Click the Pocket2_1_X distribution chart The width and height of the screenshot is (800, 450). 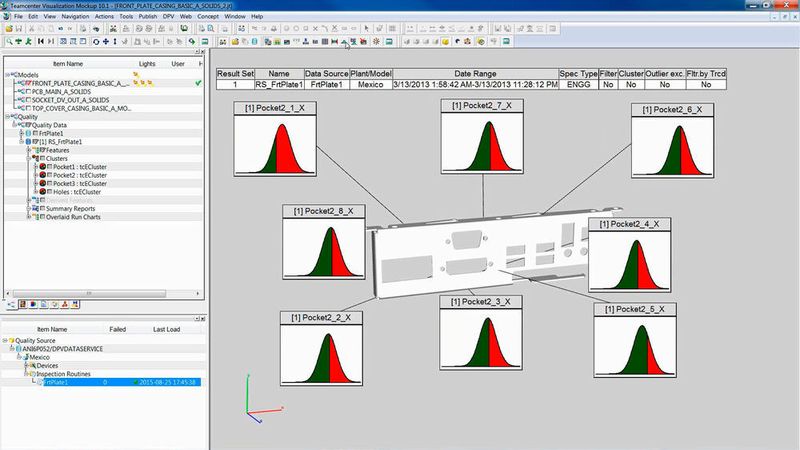[275, 139]
